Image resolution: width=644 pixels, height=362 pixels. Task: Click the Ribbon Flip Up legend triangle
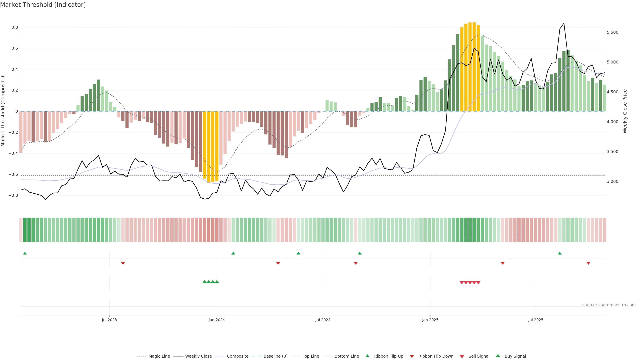(x=367, y=356)
